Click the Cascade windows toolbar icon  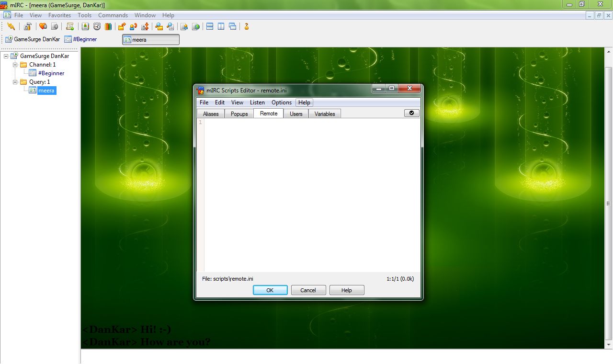tap(233, 26)
